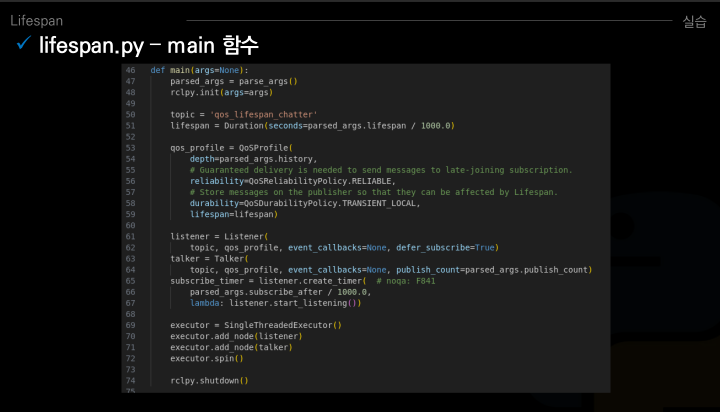Click 'executor.add_node(talker)' on line 71
Image resolution: width=720 pixels, height=412 pixels.
[231, 347]
